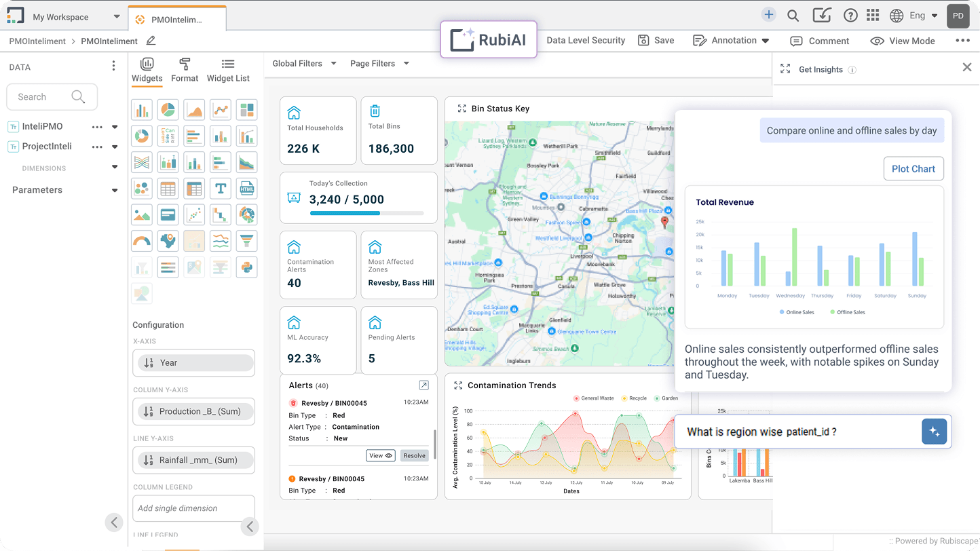Select the stacked area chart widget

(x=247, y=162)
